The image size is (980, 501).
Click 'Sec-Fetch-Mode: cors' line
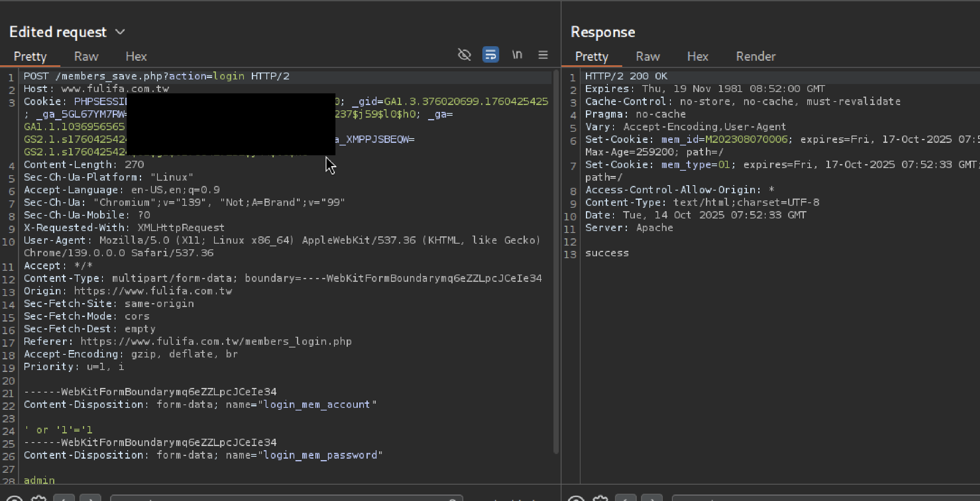coord(86,316)
